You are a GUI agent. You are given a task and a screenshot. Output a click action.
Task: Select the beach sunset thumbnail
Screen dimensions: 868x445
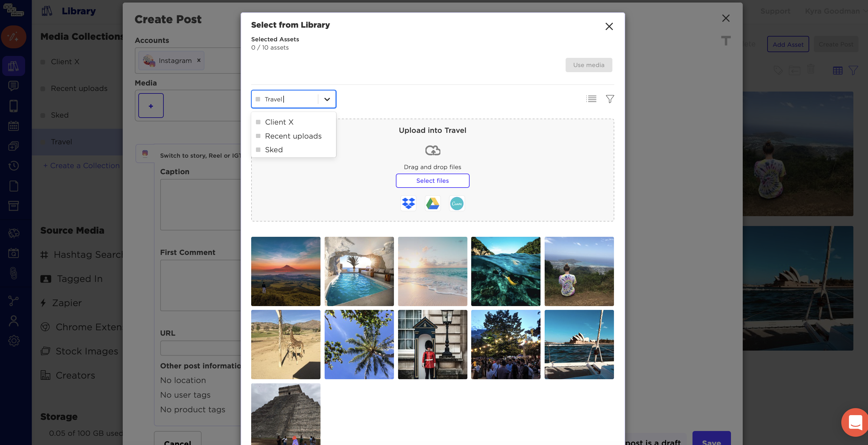[x=432, y=271]
